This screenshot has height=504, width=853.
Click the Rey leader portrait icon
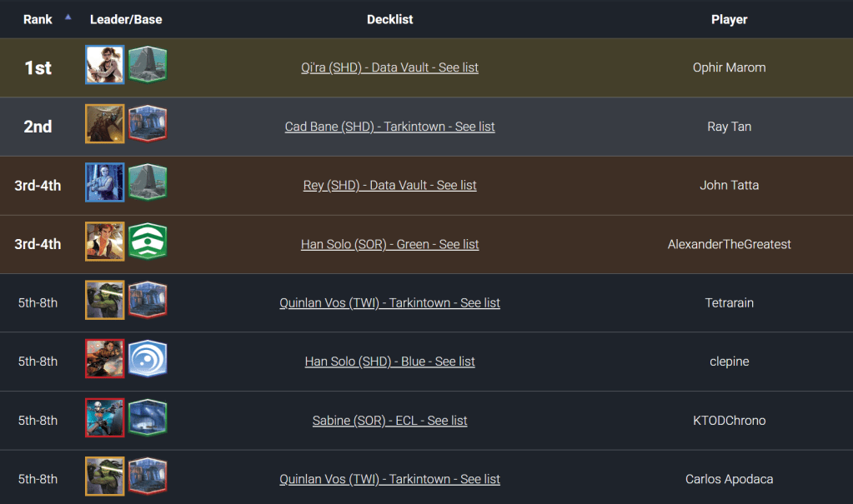click(x=105, y=182)
